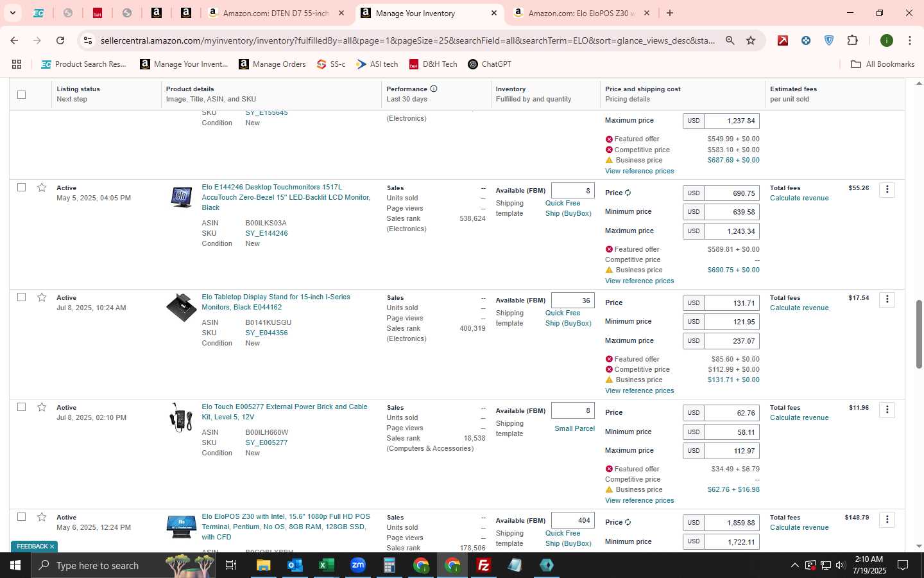
Task: Favorite the Elo Tabletop Display Stand star
Action: coord(42,297)
